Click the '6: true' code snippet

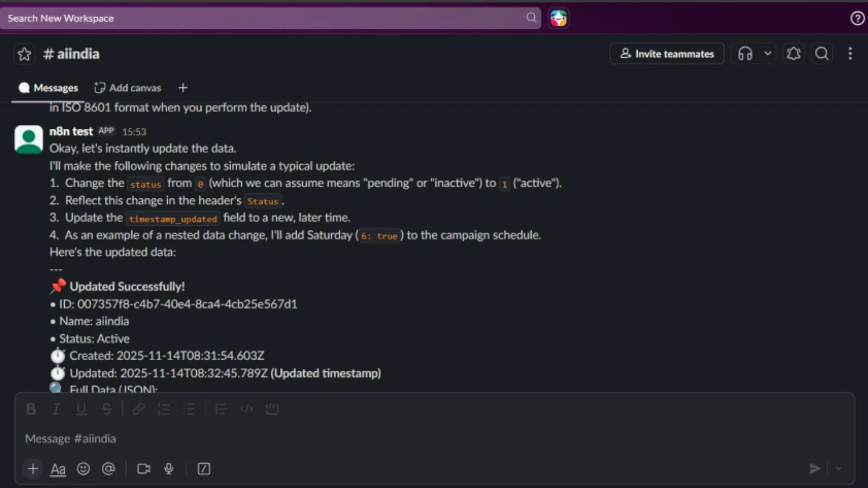click(379, 236)
